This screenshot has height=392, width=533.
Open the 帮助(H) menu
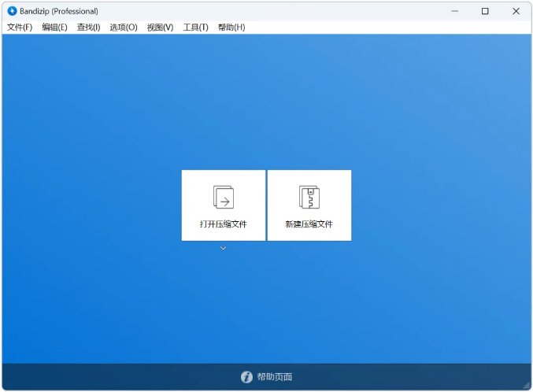tap(231, 28)
